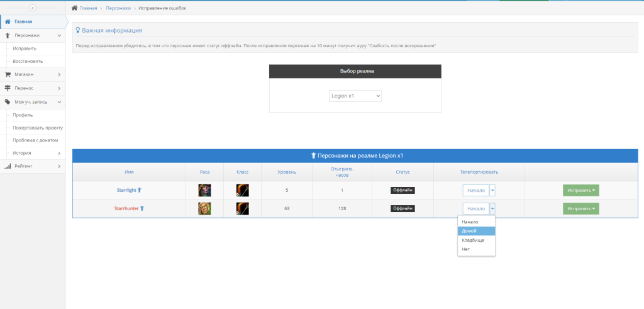Image resolution: width=644 pixels, height=309 pixels.
Task: Open the realm selector showing Legion x1
Action: tap(355, 96)
